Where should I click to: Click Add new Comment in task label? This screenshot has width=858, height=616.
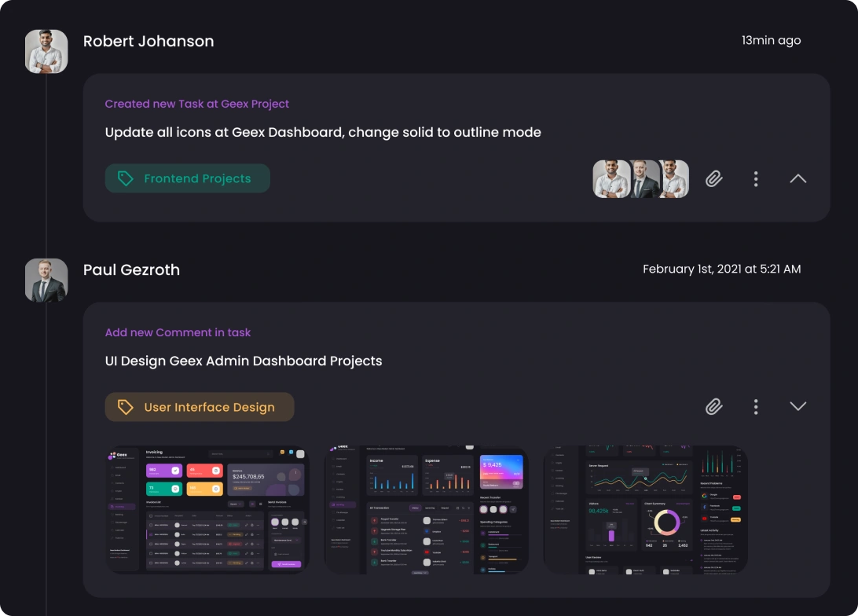click(178, 332)
